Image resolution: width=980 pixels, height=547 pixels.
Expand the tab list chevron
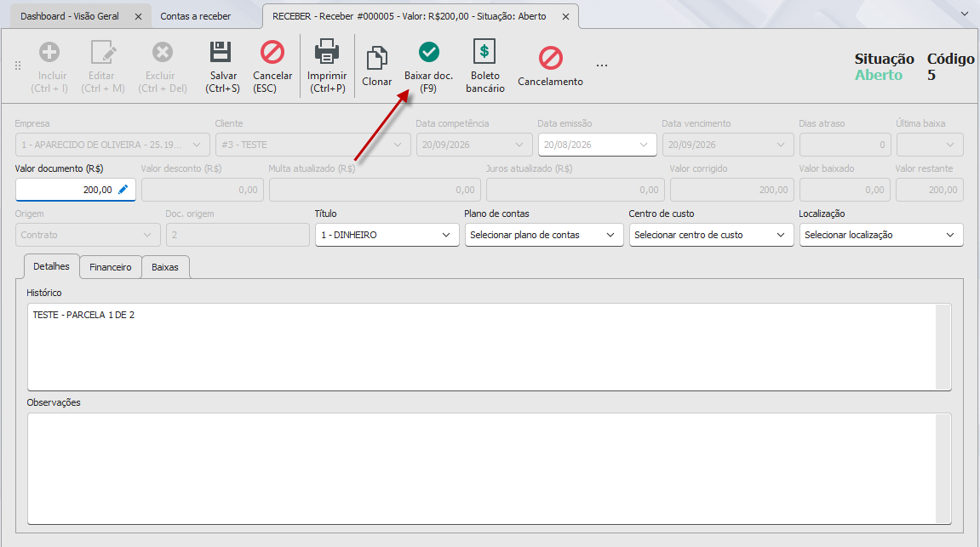click(x=965, y=14)
